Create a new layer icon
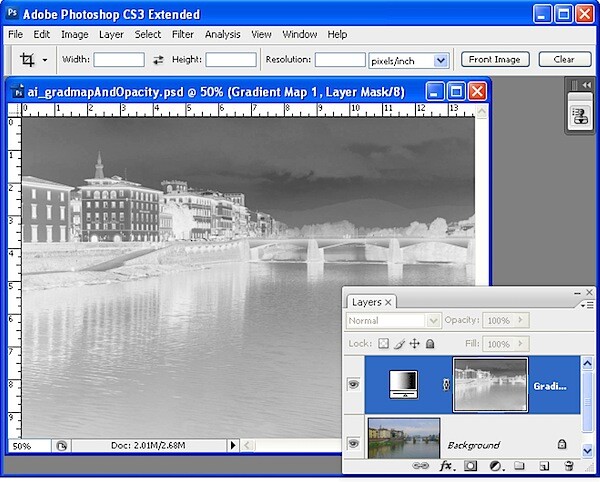 pyautogui.click(x=544, y=466)
